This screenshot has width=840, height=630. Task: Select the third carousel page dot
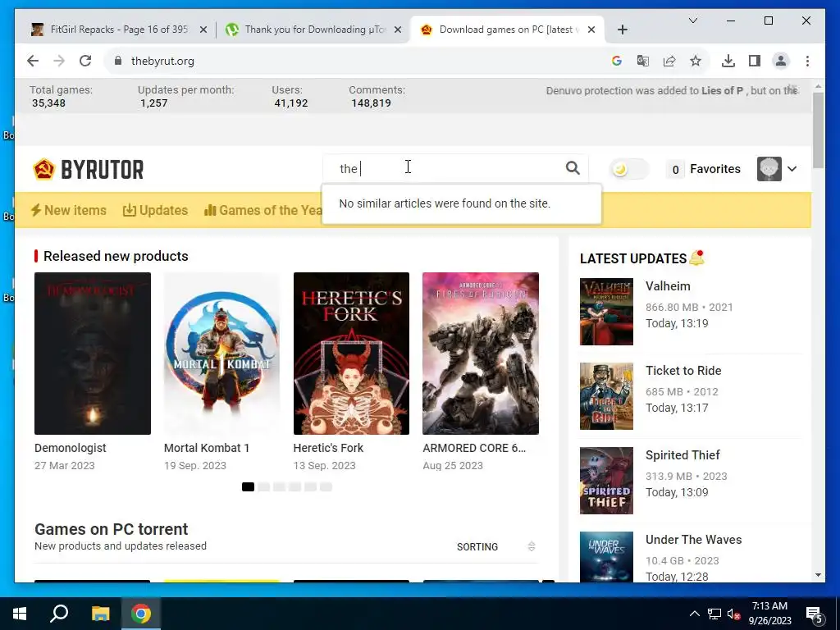coord(279,486)
